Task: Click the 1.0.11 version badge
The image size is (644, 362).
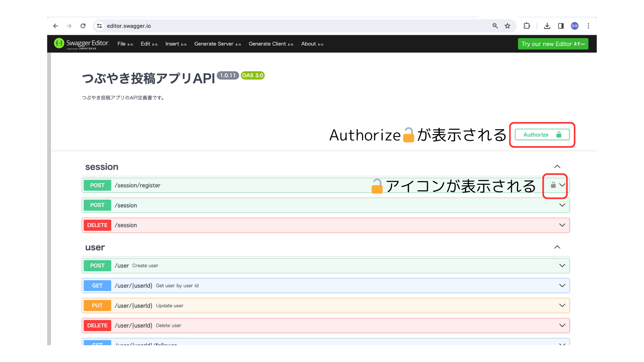Action: [228, 75]
